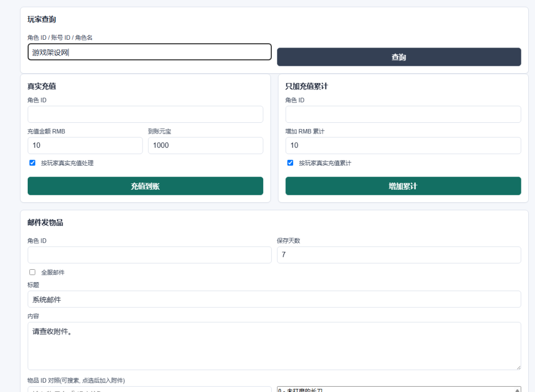Viewport: 535px width, 392px height.
Task: Enable the 全服邮件 checkbox
Action: pyautogui.click(x=32, y=272)
